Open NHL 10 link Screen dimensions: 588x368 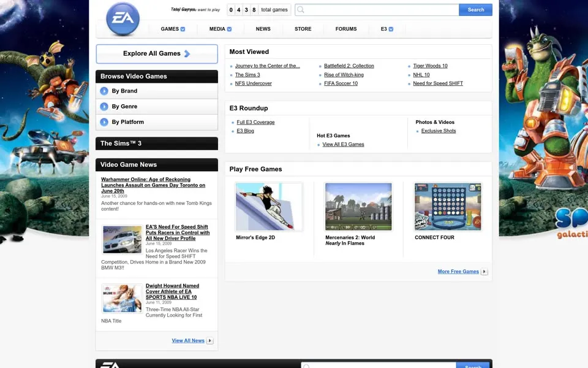(421, 75)
